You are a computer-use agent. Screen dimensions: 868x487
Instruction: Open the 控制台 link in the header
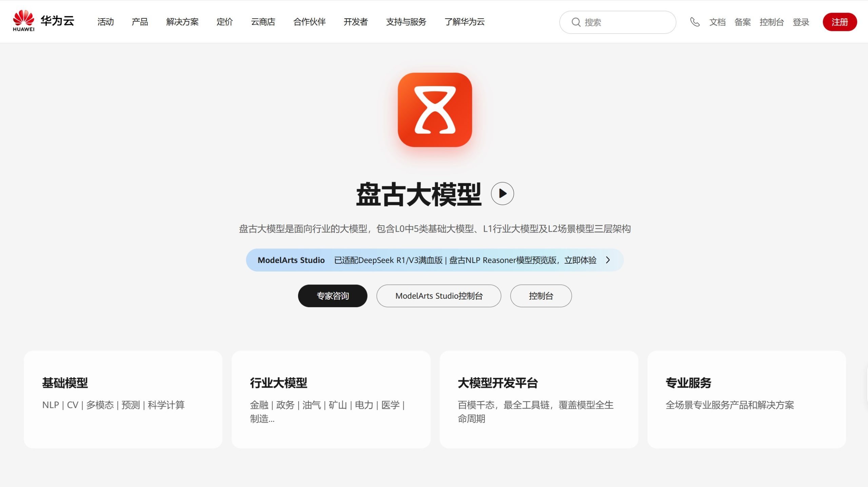click(x=772, y=22)
